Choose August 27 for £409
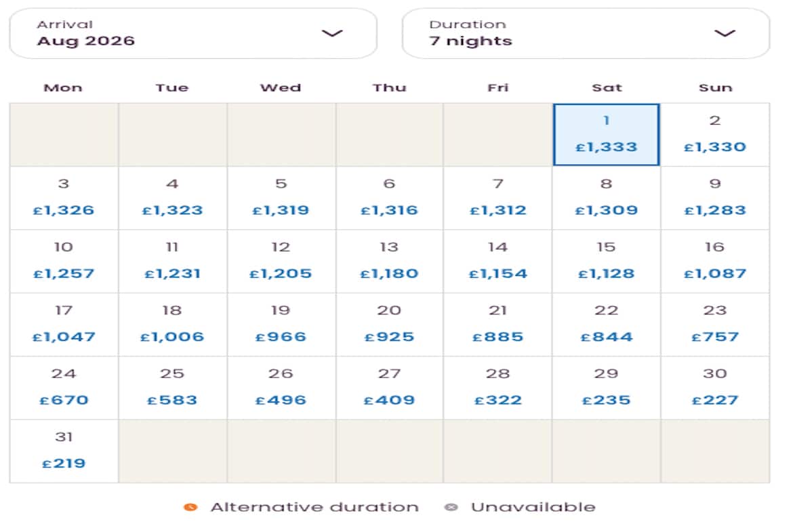 click(x=390, y=387)
